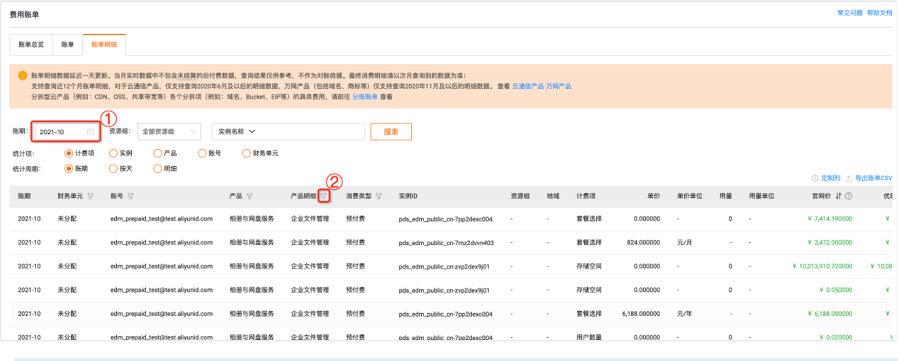Click 导出账单CSV link

874,178
